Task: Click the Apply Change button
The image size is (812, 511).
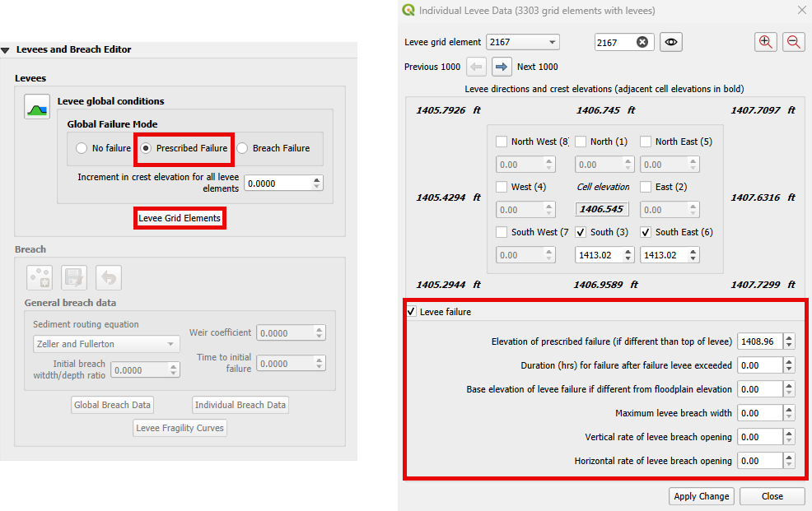Action: (701, 496)
